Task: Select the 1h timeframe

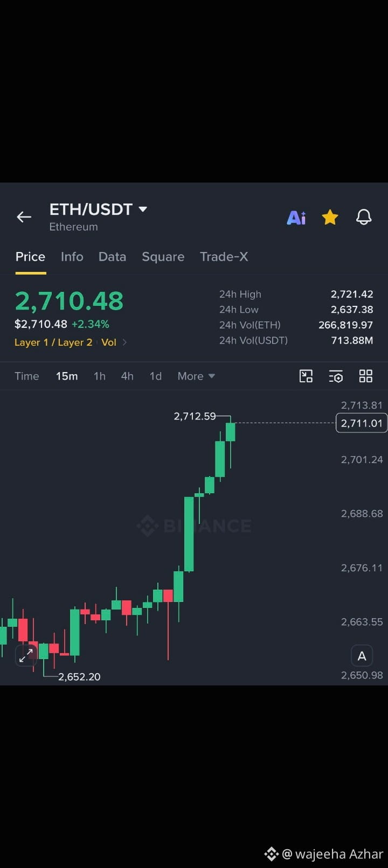Action: click(100, 376)
